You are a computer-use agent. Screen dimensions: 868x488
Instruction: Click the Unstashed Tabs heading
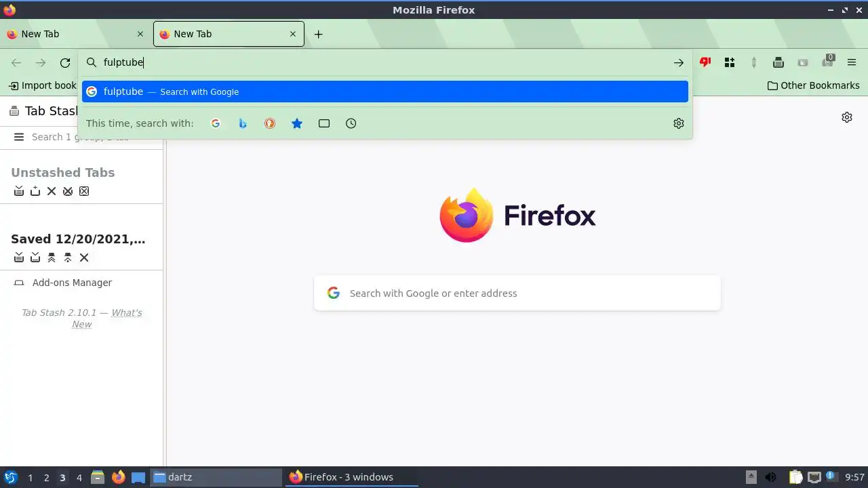pyautogui.click(x=62, y=172)
